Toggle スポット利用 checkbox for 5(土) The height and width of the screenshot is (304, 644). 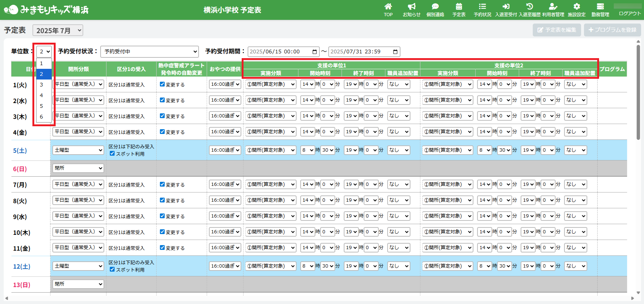point(112,153)
